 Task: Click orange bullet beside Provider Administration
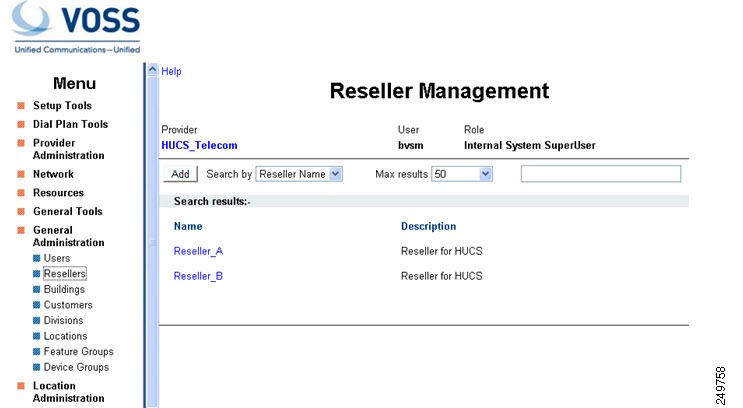pyautogui.click(x=21, y=143)
